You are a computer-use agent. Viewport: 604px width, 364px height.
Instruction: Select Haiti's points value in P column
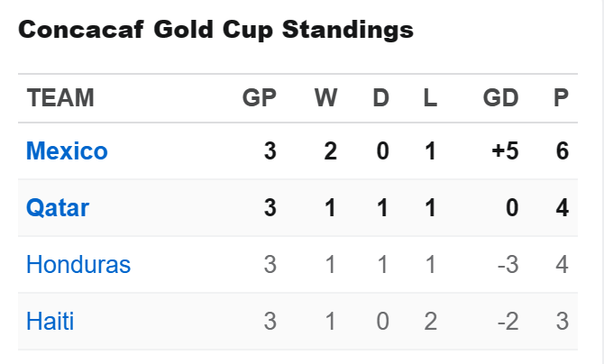pyautogui.click(x=563, y=322)
